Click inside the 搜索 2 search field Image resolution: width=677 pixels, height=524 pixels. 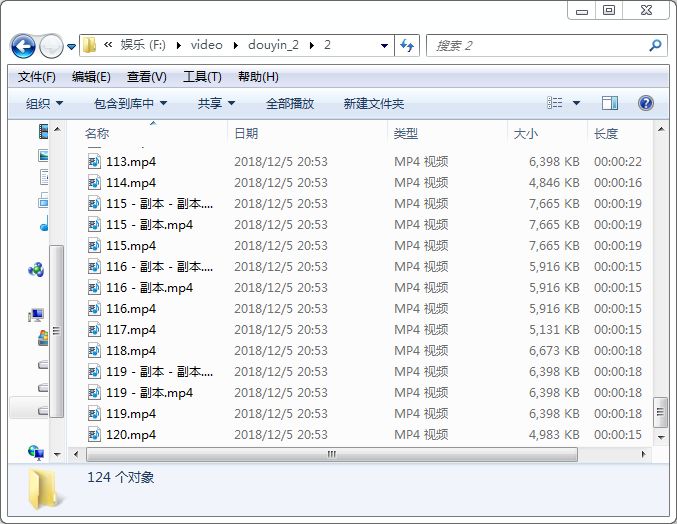[x=535, y=46]
